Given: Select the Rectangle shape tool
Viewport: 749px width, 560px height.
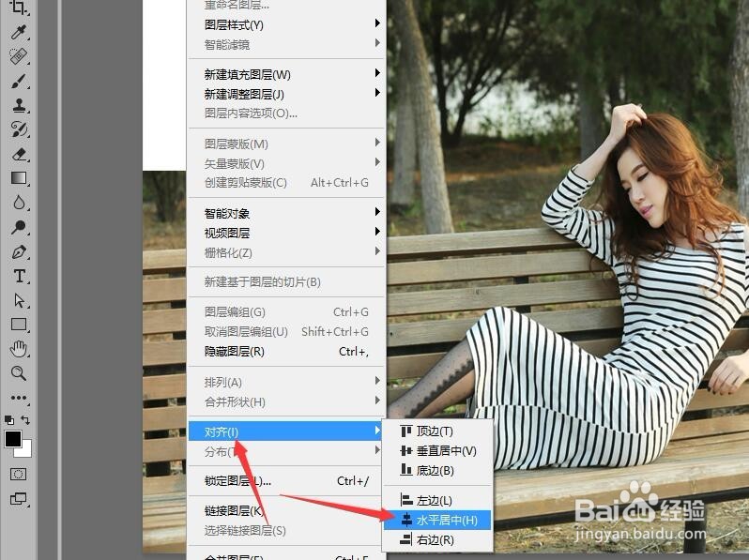Looking at the screenshot, I should 19,325.
